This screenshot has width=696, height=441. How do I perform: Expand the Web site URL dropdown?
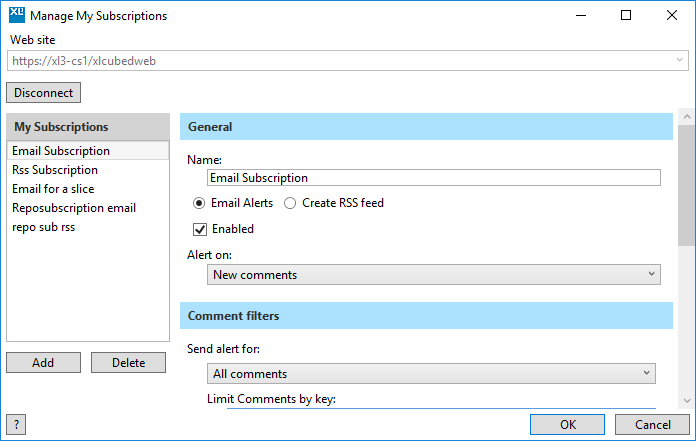point(679,60)
